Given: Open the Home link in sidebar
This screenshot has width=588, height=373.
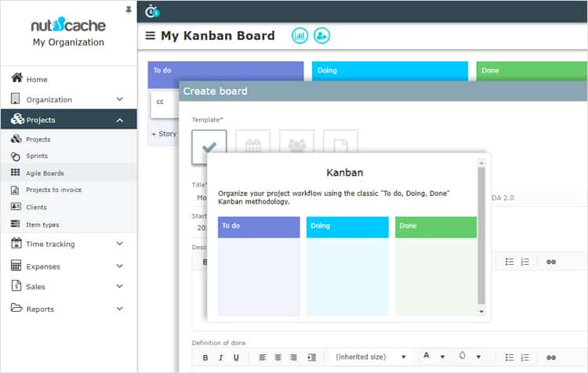Looking at the screenshot, I should coord(36,79).
